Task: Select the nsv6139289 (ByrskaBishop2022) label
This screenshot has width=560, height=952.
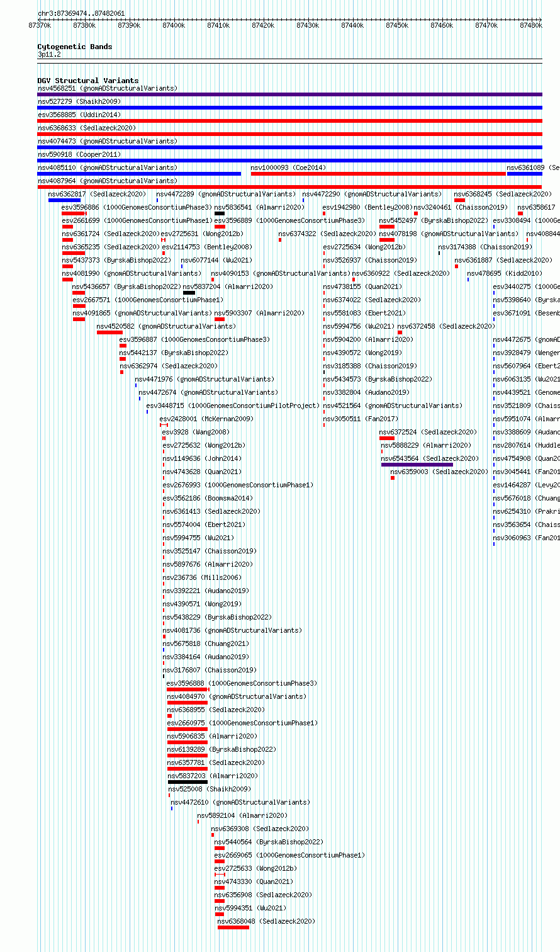Action: [221, 749]
